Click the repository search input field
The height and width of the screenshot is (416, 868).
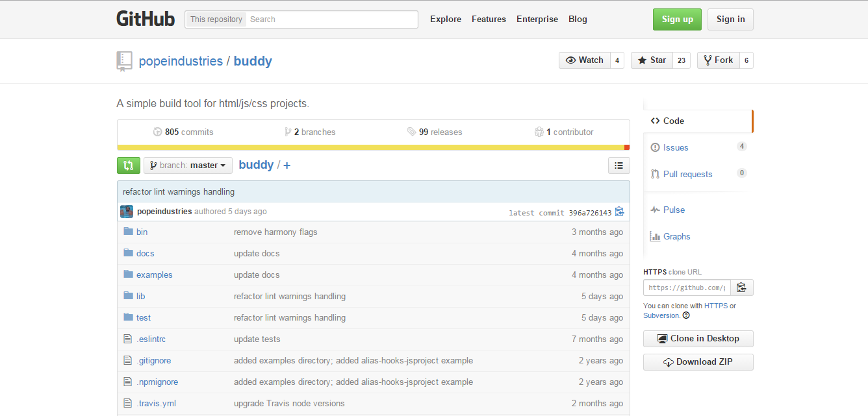coord(331,19)
